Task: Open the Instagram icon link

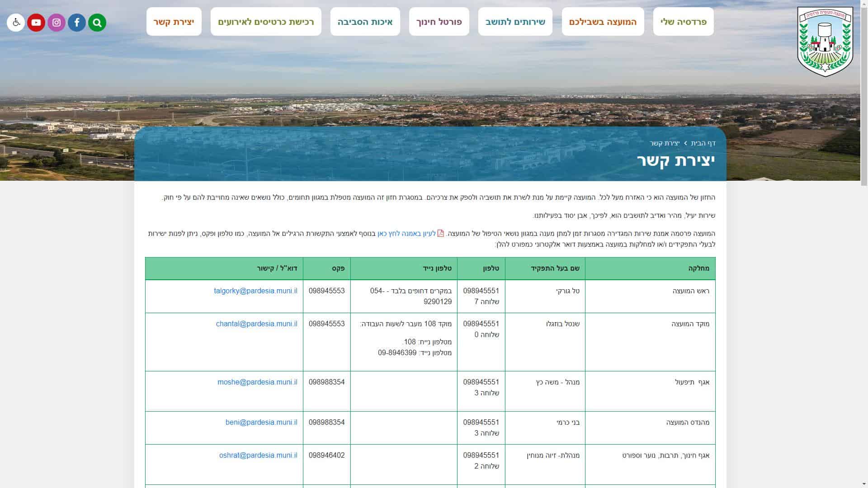Action: pyautogui.click(x=57, y=23)
